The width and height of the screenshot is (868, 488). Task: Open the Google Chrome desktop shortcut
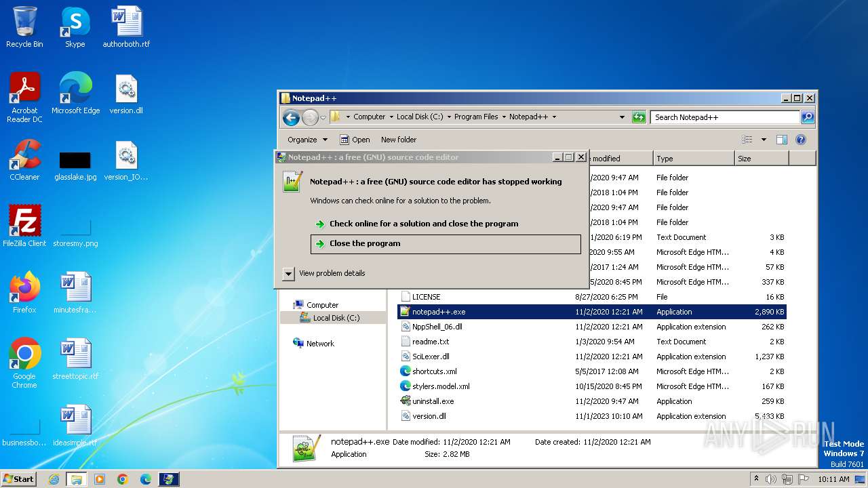(x=24, y=363)
